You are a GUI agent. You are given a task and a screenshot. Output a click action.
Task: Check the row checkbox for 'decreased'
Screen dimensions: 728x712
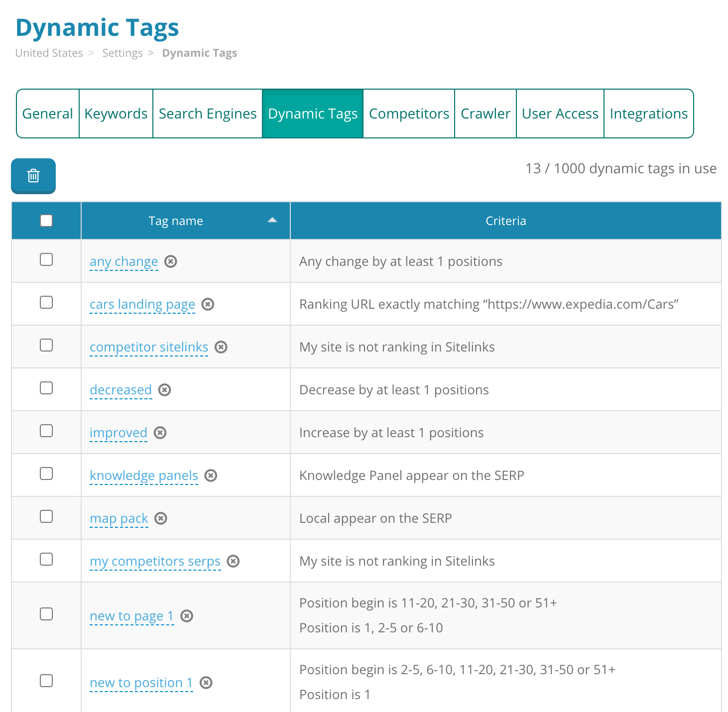click(x=46, y=389)
